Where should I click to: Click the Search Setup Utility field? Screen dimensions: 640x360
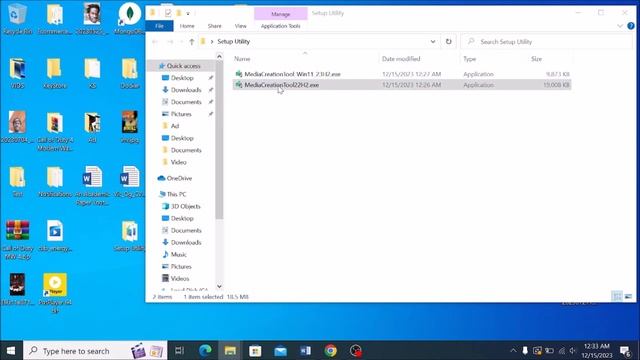[x=547, y=42]
